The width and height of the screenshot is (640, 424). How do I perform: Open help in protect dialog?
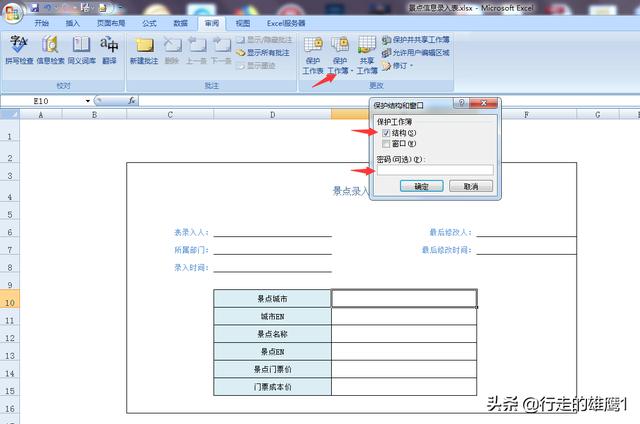coord(461,103)
